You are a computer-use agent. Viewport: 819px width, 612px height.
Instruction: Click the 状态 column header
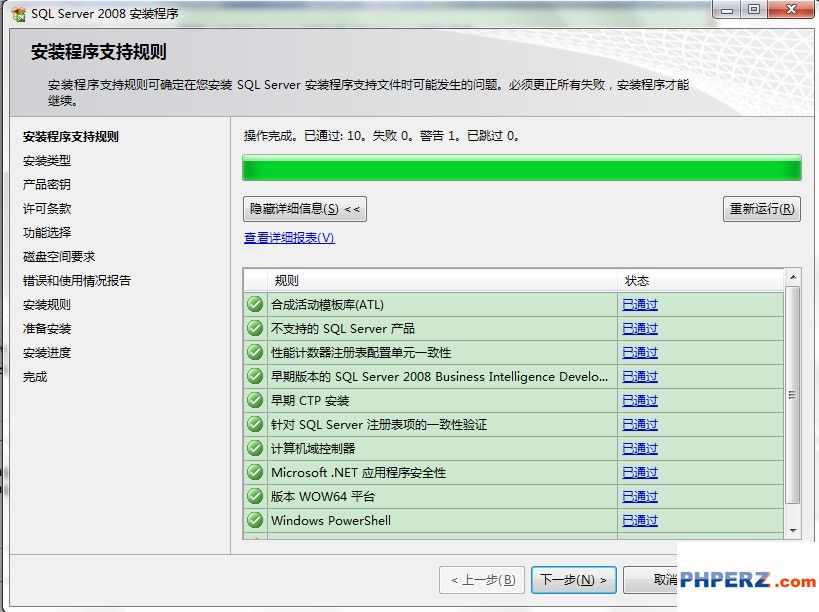coord(700,281)
